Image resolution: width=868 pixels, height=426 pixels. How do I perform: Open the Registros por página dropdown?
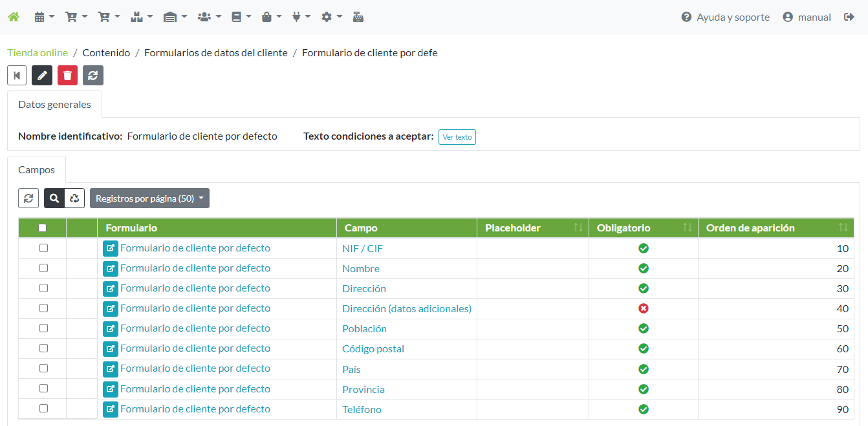coord(149,198)
